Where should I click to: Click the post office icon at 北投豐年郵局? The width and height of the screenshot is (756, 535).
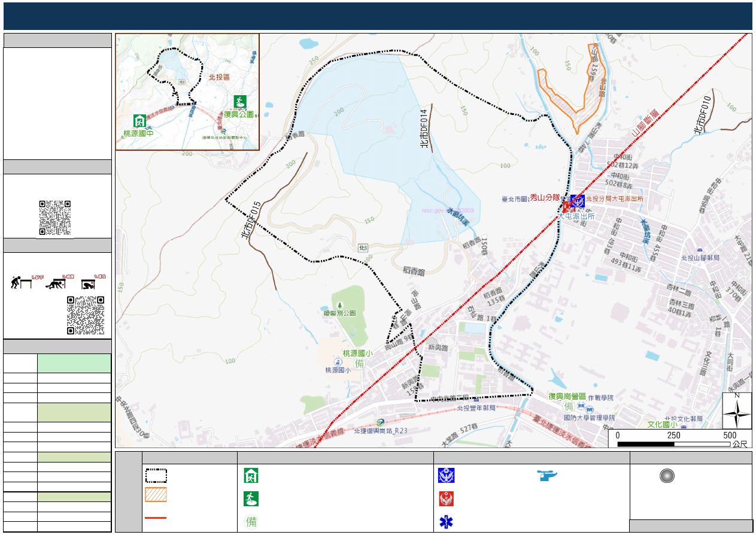(x=475, y=400)
